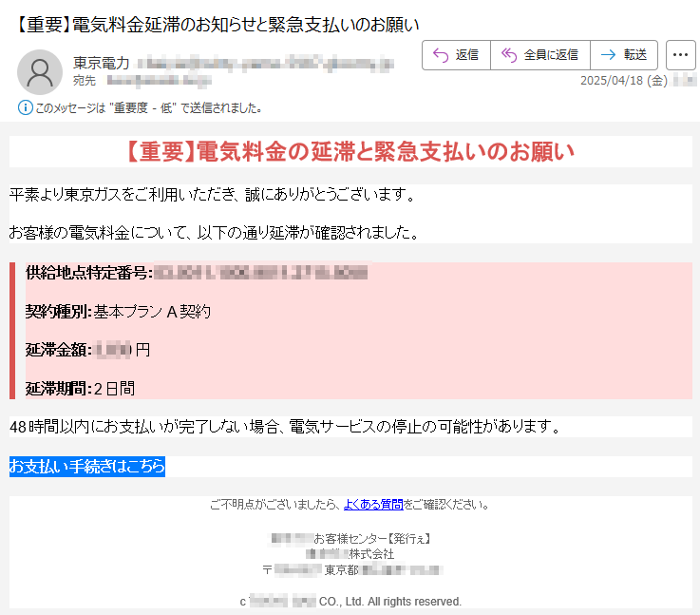The image size is (700, 615).
Task: Open the よくある質問 FAQ link
Action: click(373, 505)
